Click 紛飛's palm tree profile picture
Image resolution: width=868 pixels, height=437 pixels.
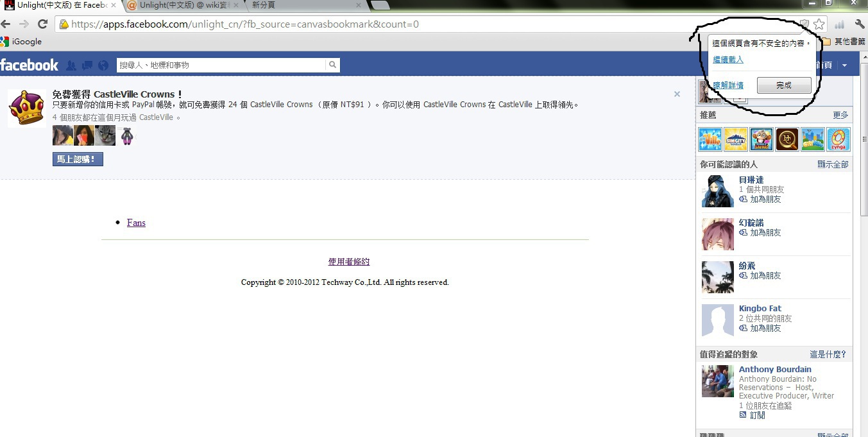(718, 277)
